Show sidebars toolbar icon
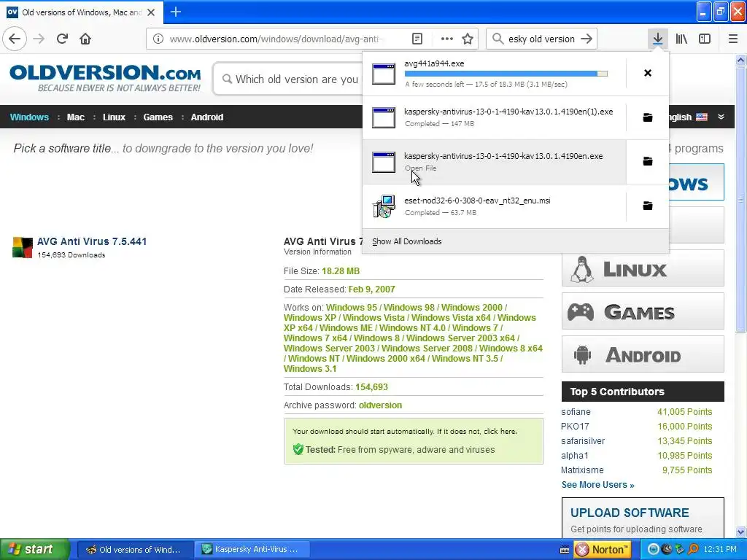The height and width of the screenshot is (560, 747). (x=705, y=39)
